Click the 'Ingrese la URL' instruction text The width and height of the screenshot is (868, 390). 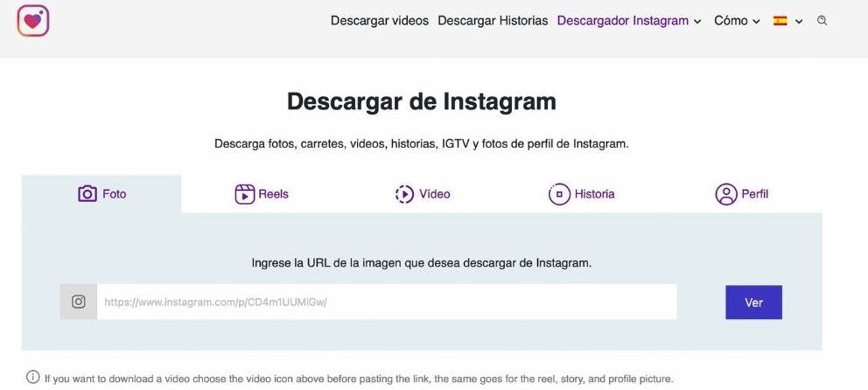click(422, 262)
